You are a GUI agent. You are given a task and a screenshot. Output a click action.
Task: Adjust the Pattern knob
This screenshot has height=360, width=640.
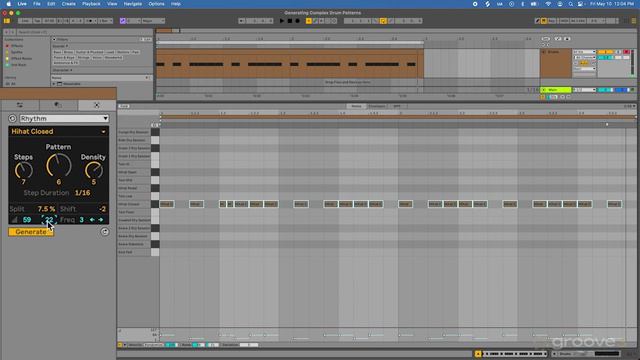59,165
